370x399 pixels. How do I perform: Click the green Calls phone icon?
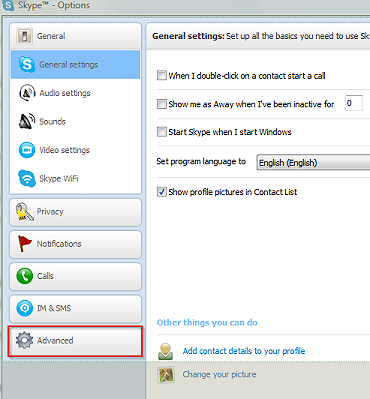point(25,276)
